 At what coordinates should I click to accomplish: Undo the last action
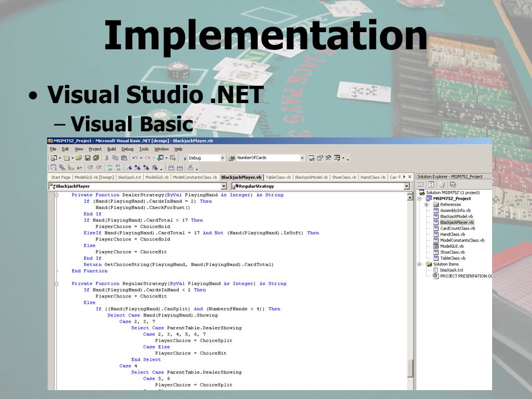pyautogui.click(x=135, y=158)
